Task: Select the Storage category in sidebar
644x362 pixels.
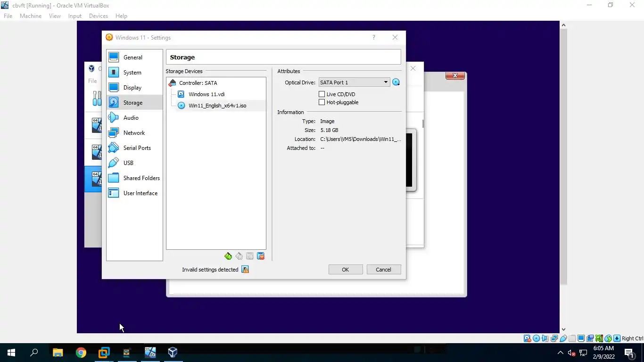Action: click(x=134, y=103)
